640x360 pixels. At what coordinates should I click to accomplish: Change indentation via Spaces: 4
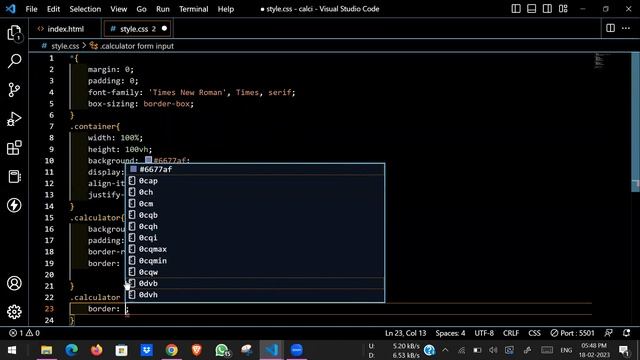coord(450,333)
